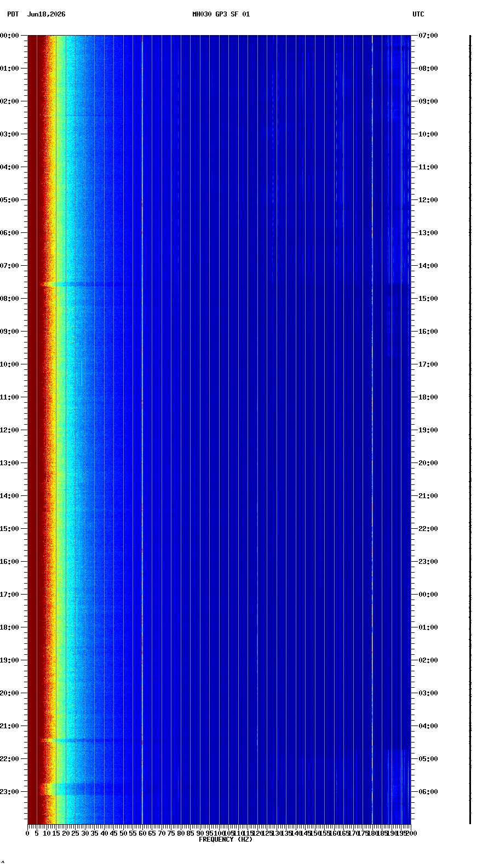Click the 0 Hz frequency tick label

coord(27,833)
